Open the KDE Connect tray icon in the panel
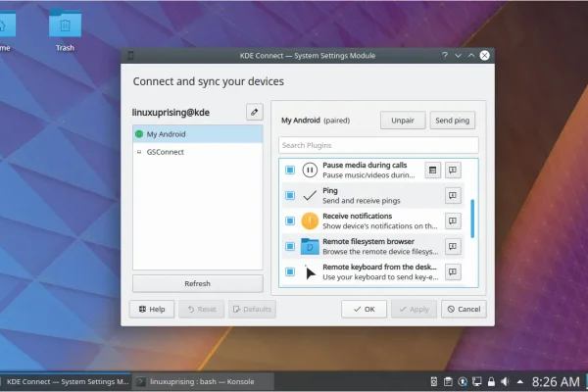The height and width of the screenshot is (392, 588). coord(434,382)
